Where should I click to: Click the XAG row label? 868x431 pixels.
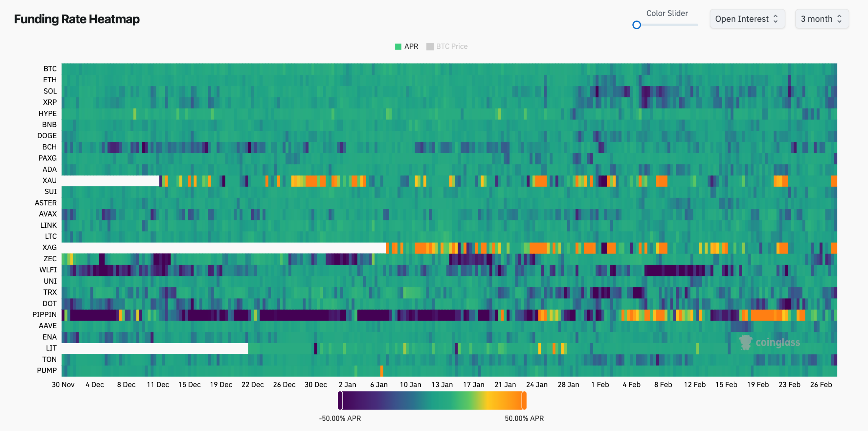(x=49, y=247)
